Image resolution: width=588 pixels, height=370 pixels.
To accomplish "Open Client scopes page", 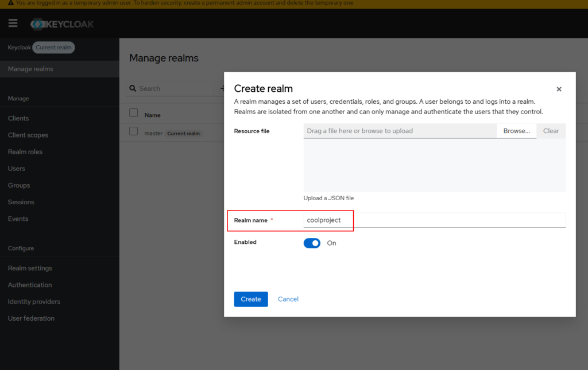I will [x=28, y=135].
